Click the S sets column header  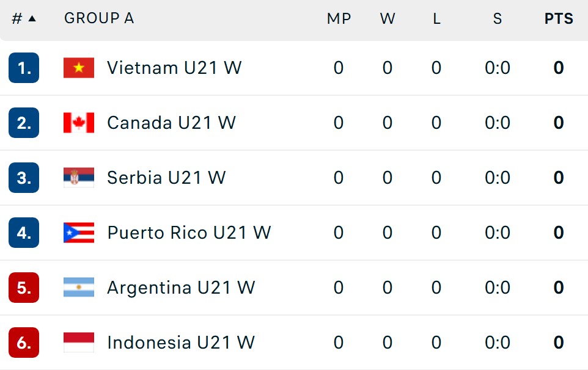tap(498, 18)
